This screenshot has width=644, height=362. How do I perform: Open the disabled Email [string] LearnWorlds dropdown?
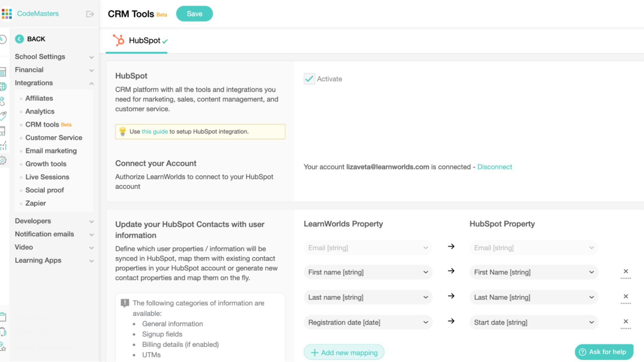click(368, 248)
